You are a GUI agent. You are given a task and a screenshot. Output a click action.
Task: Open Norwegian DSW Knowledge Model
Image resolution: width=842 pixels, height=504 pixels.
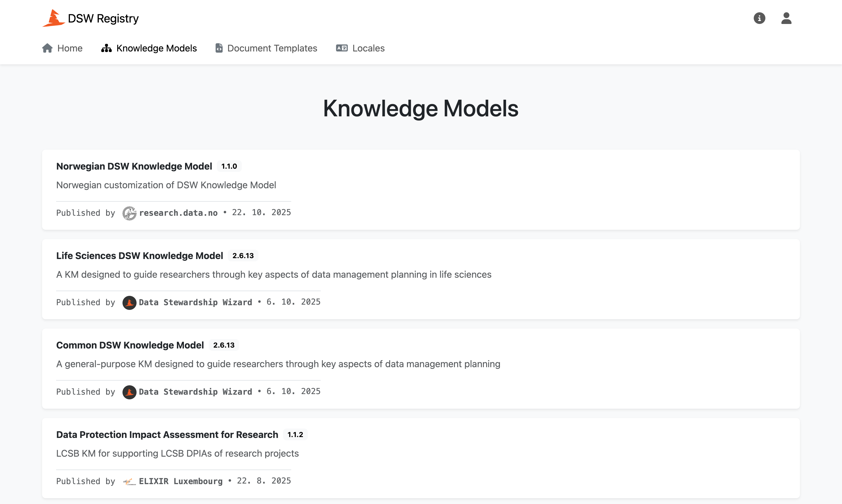coord(134,166)
